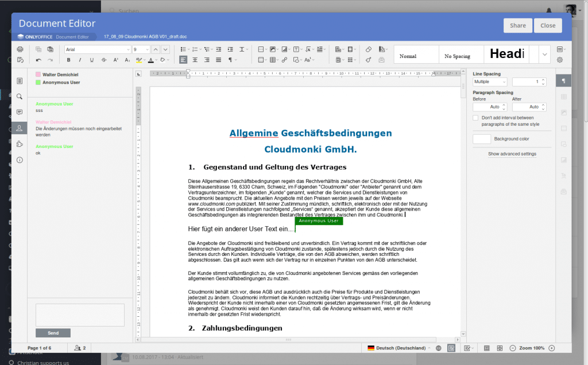The width and height of the screenshot is (588, 365).
Task: Insert a chart from toolbar
Action: (285, 49)
